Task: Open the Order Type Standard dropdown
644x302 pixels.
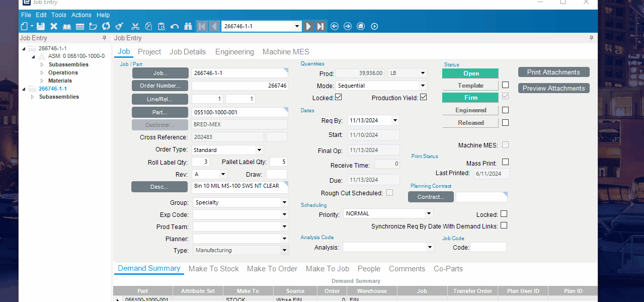Action: (259, 150)
